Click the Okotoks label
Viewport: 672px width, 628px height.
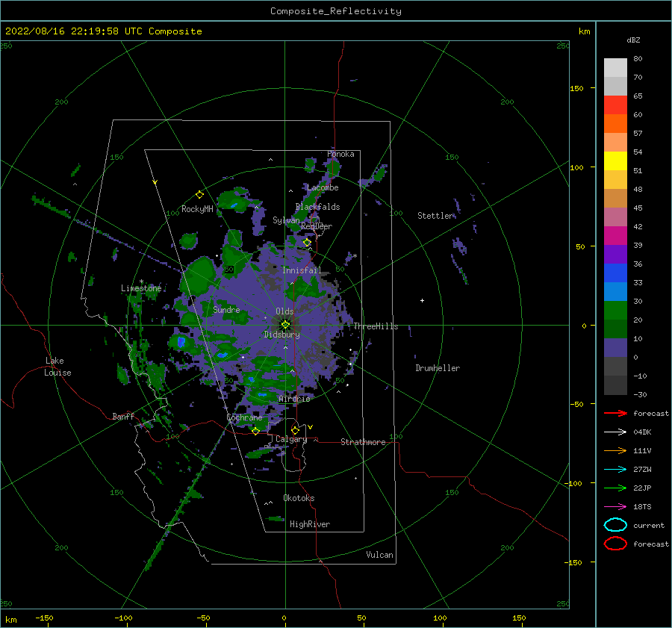click(299, 498)
